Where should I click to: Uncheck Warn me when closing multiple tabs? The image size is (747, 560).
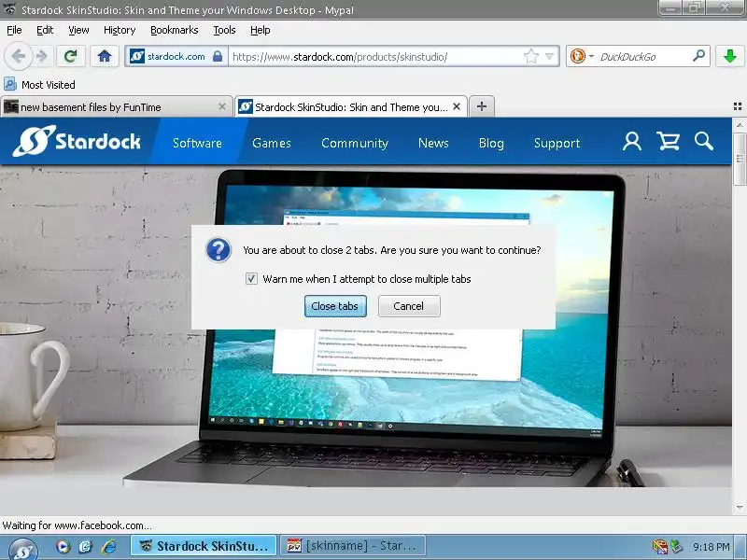click(251, 278)
